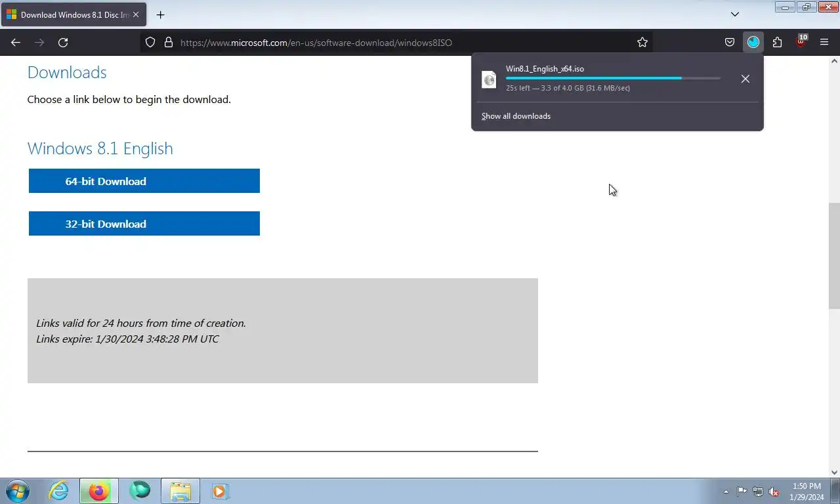Screen dimensions: 840x504
Task: Open the green browser taskbar icon
Action: click(x=140, y=491)
